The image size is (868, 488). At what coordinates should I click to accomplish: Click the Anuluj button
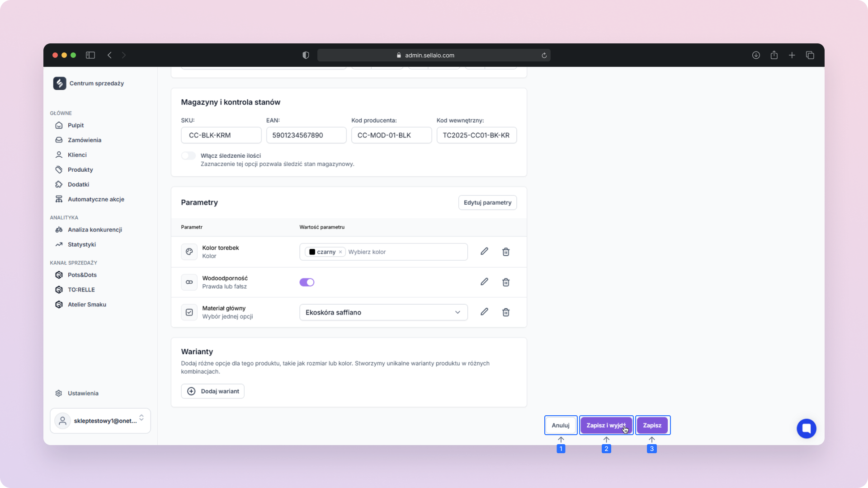coord(561,425)
